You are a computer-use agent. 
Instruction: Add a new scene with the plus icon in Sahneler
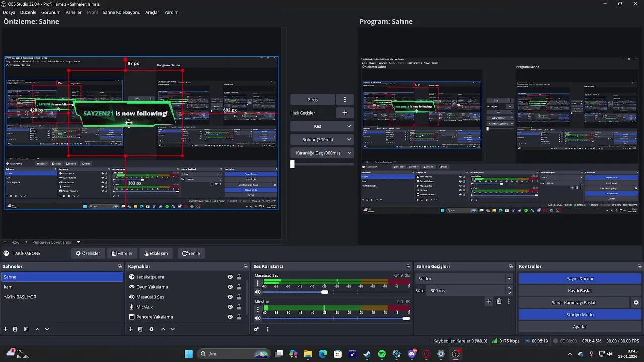pyautogui.click(x=6, y=329)
